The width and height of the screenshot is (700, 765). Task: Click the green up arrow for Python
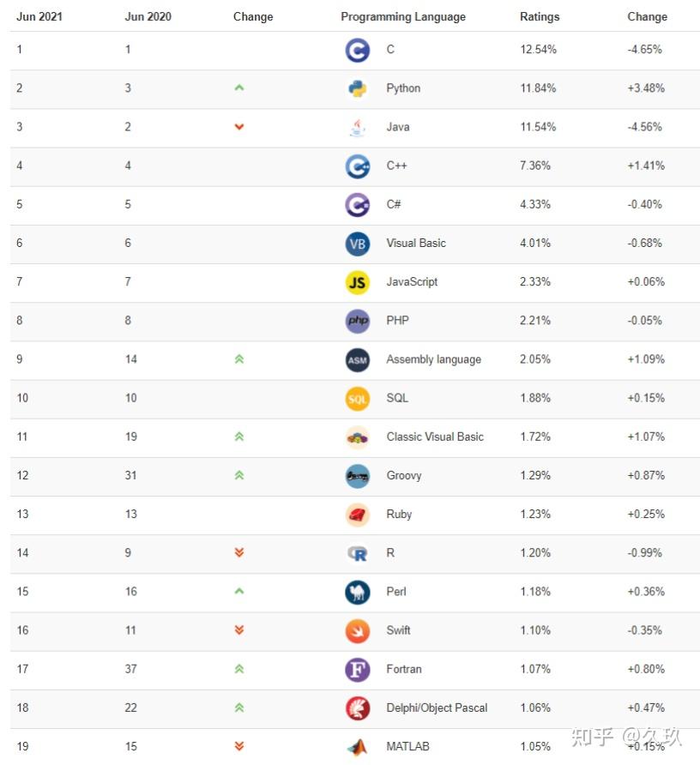point(239,88)
